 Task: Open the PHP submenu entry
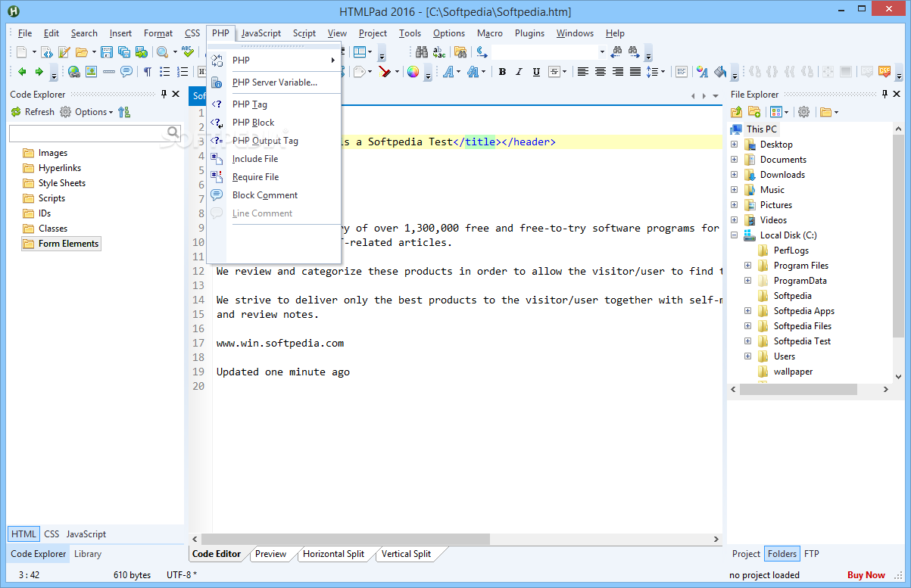[x=274, y=61]
